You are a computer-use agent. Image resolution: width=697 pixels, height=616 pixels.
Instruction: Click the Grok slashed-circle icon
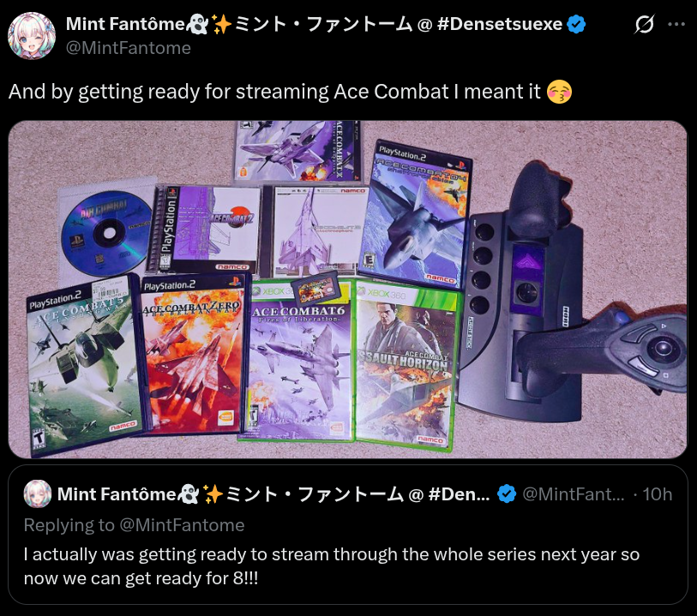pyautogui.click(x=644, y=25)
